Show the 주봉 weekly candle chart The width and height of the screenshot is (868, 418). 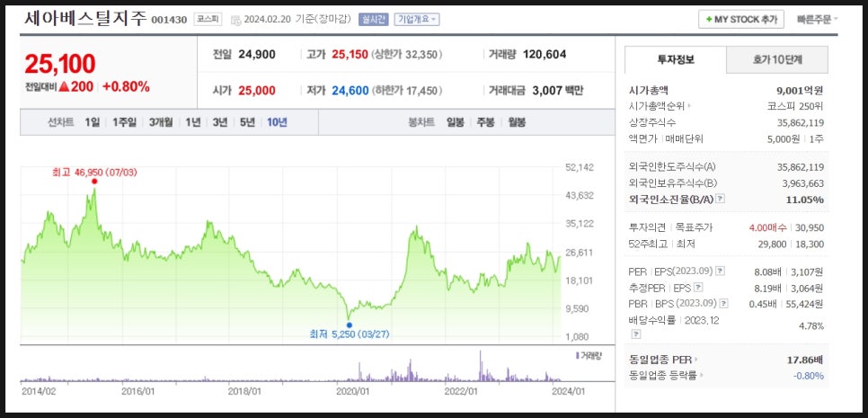[x=486, y=122]
